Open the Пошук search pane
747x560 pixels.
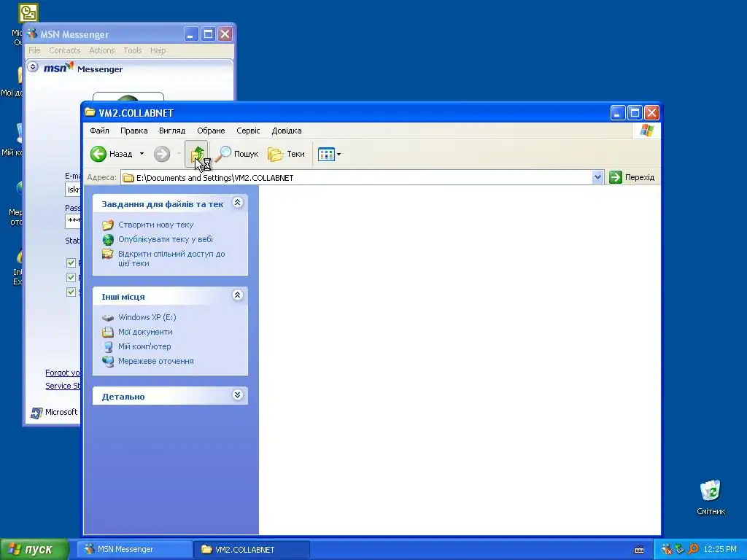coord(237,154)
